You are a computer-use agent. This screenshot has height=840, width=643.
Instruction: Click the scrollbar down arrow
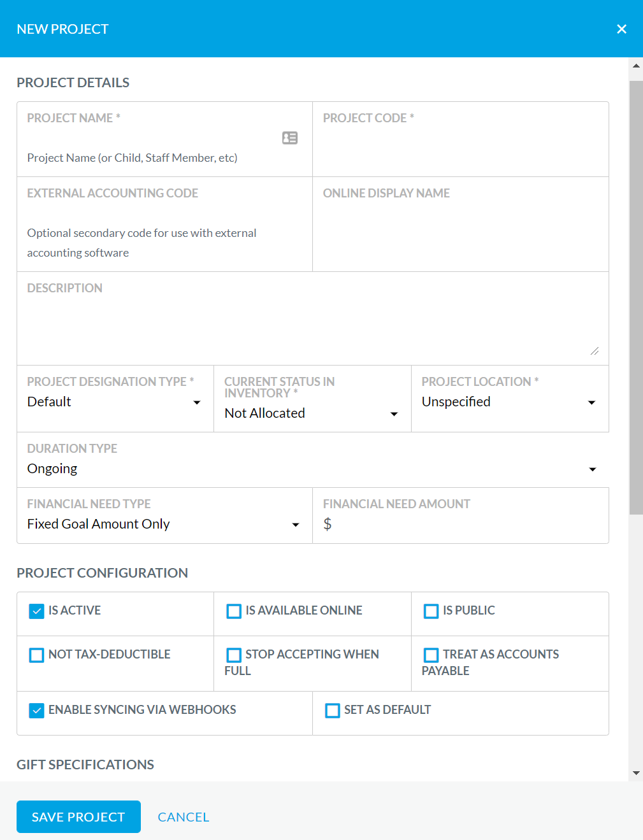(636, 773)
